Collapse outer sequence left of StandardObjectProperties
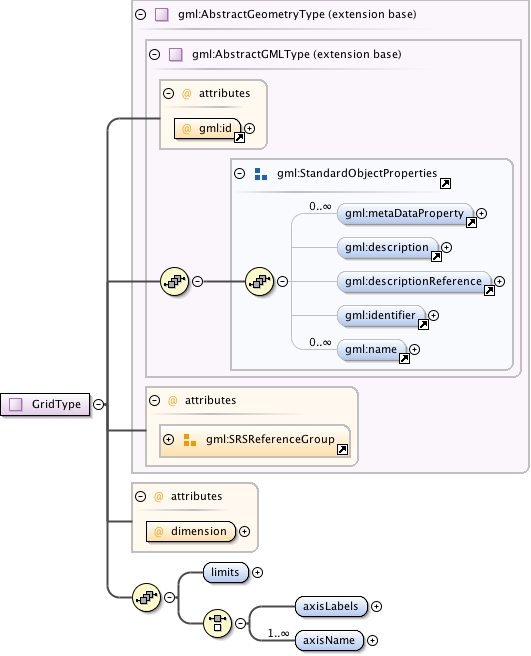 click(x=198, y=282)
